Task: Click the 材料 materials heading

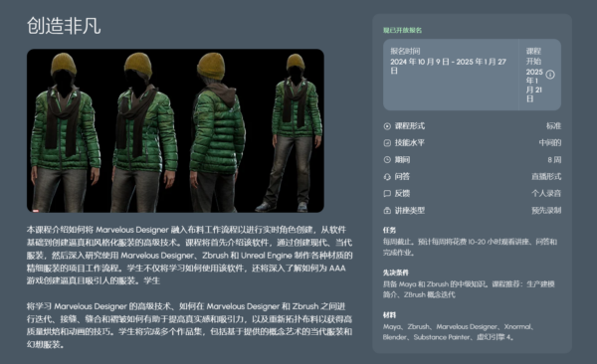Action: coord(389,315)
